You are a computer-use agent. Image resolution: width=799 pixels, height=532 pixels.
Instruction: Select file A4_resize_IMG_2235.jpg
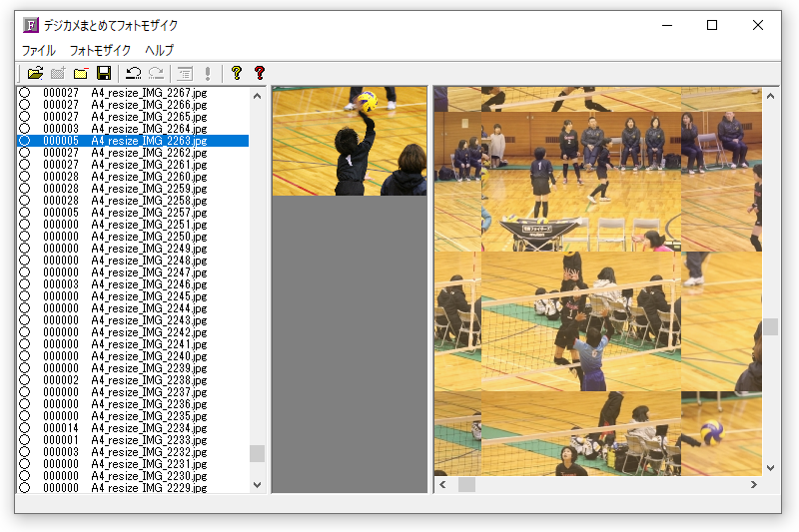[x=149, y=415]
